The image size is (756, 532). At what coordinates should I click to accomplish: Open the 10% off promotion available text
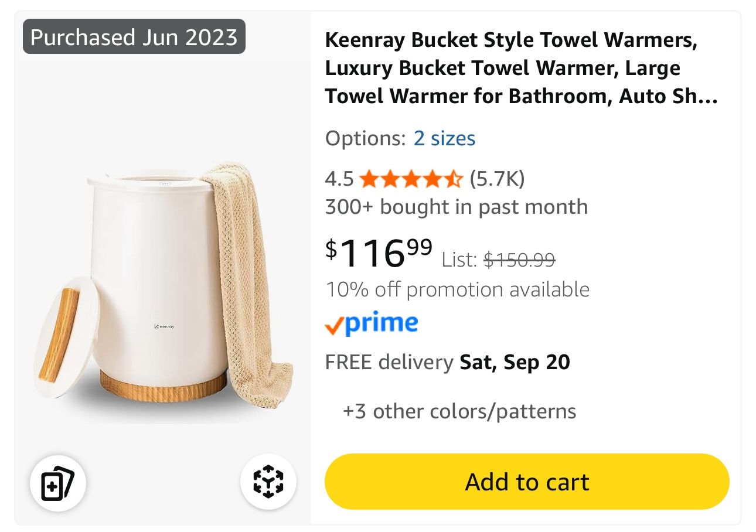click(457, 289)
